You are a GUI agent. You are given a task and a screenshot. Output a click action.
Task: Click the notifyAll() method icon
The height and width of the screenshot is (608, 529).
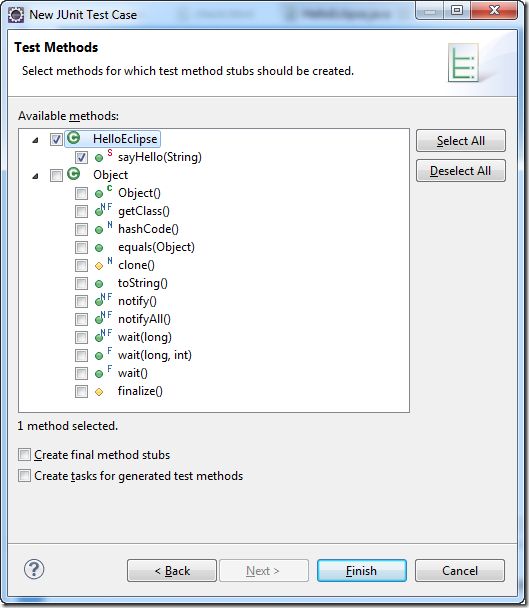tap(104, 318)
